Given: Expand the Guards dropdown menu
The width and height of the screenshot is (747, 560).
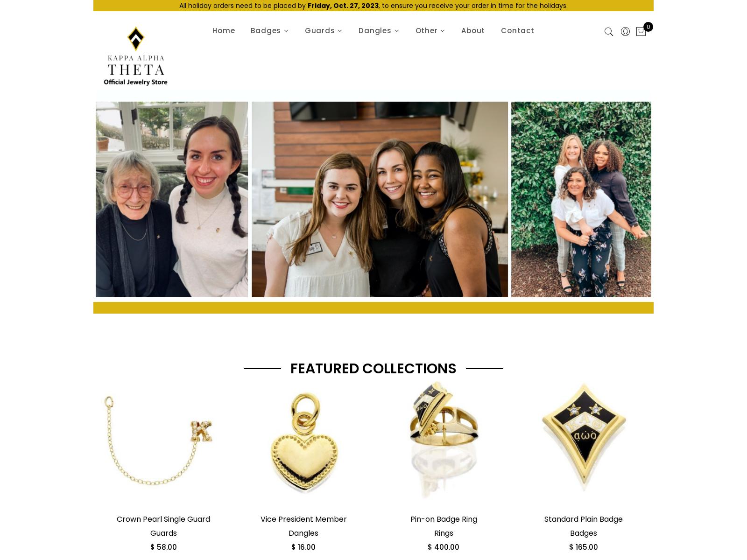Looking at the screenshot, I should point(324,30).
